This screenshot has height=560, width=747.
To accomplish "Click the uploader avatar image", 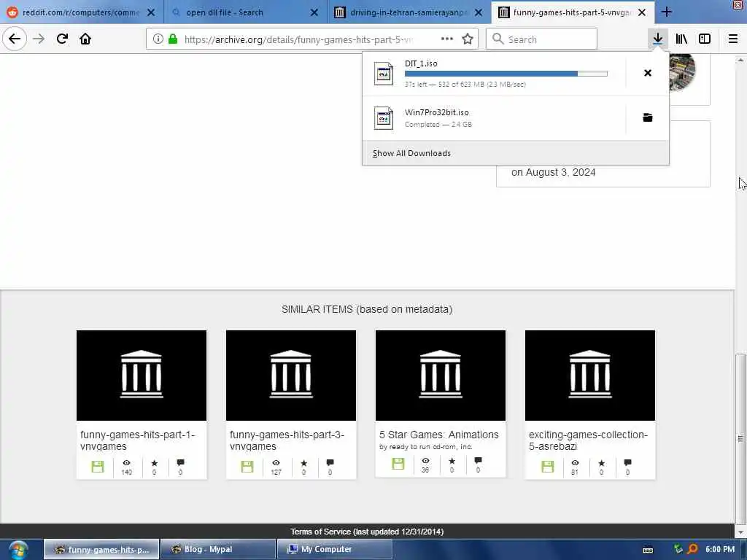I will click(682, 71).
